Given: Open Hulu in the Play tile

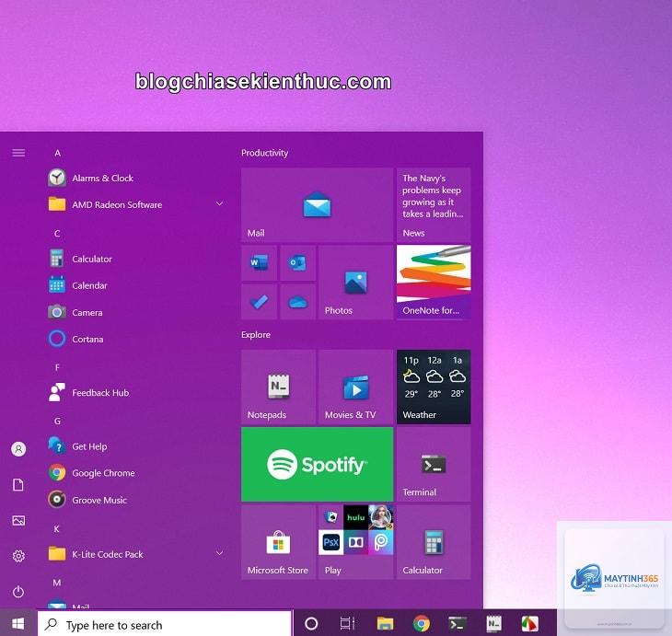Looking at the screenshot, I should (355, 517).
